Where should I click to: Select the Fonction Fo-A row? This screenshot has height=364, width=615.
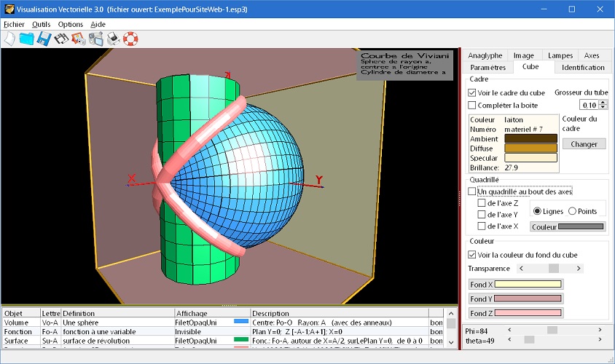pyautogui.click(x=224, y=331)
